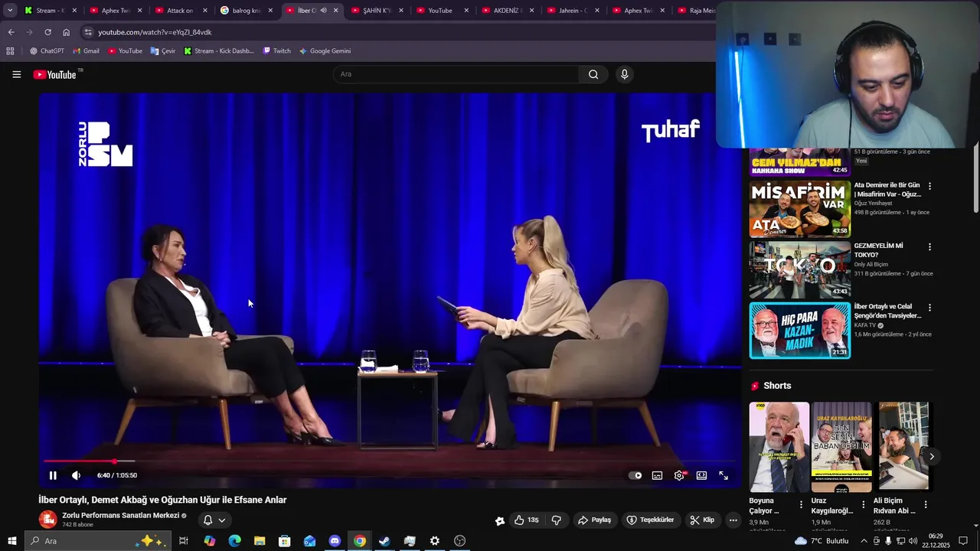Screen dimensions: 980x551
Task: Open the tab search dropdown
Action: tap(10, 10)
